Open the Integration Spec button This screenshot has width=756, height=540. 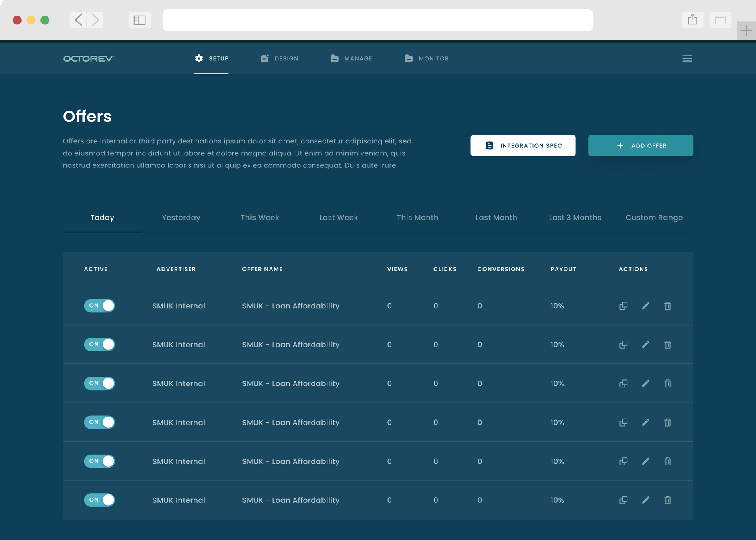523,145
